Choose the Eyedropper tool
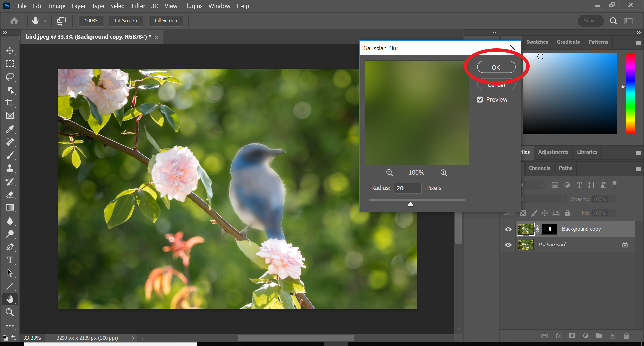 10,129
